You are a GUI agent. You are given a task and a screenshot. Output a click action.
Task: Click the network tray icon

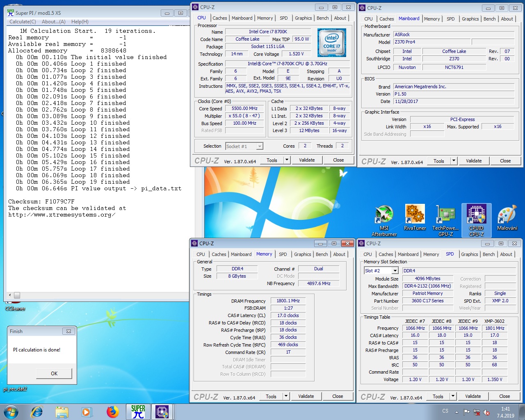coord(477,412)
